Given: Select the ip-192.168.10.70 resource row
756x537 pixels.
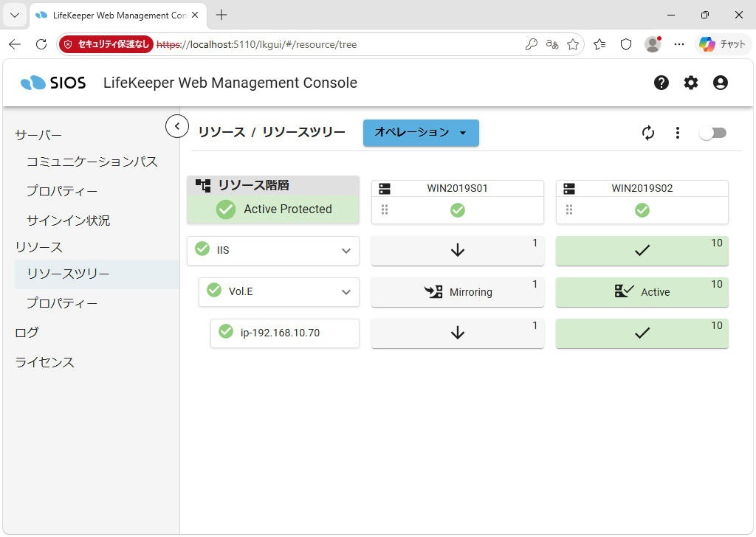Looking at the screenshot, I should (x=285, y=333).
